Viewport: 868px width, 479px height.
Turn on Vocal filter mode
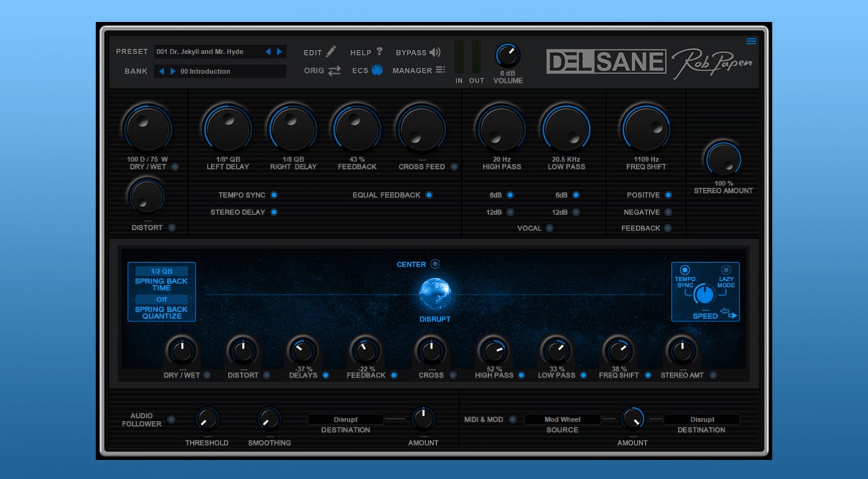[550, 228]
